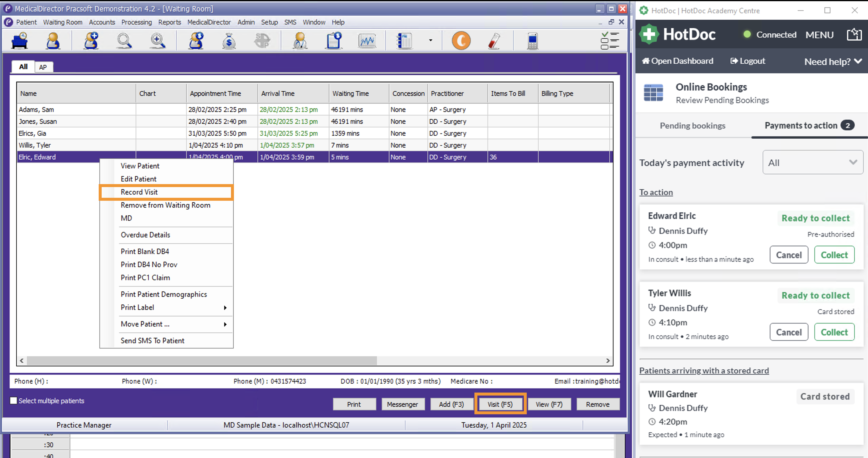Click the View (F7) button
The height and width of the screenshot is (458, 868).
point(549,404)
